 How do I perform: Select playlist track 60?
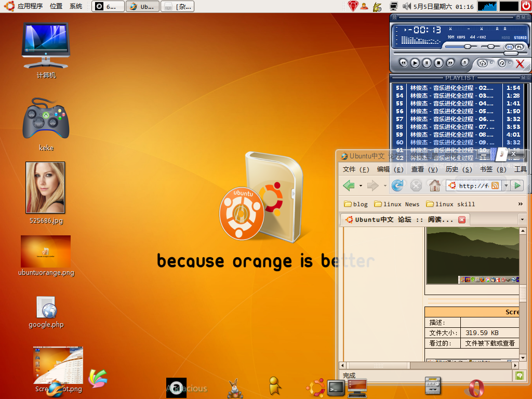(458, 142)
